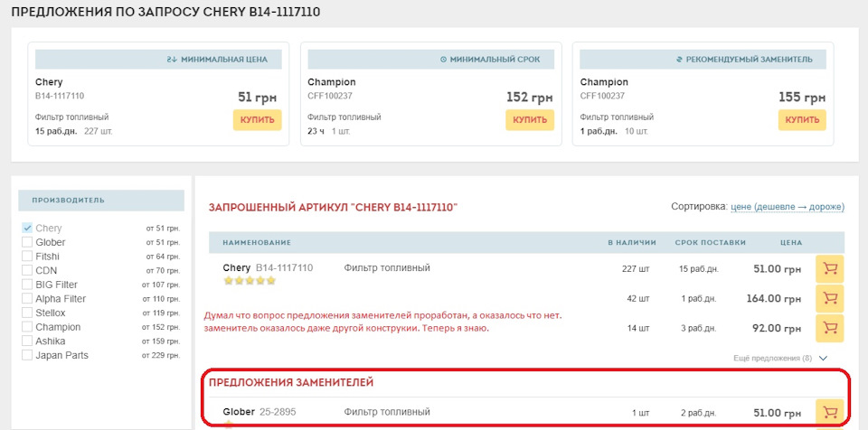The width and height of the screenshot is (868, 430).
Task: Click the Производитель filter panel header
Action: click(x=101, y=201)
